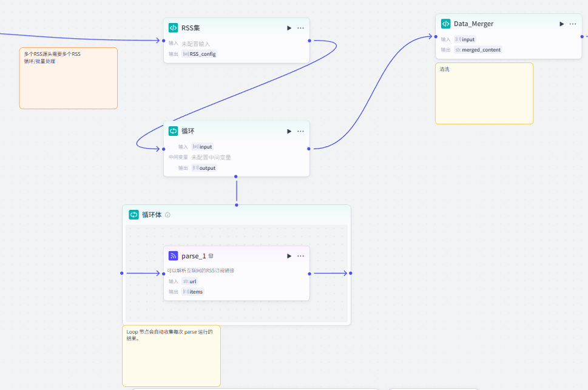
Task: Open the 循环 node more options
Action: point(301,131)
